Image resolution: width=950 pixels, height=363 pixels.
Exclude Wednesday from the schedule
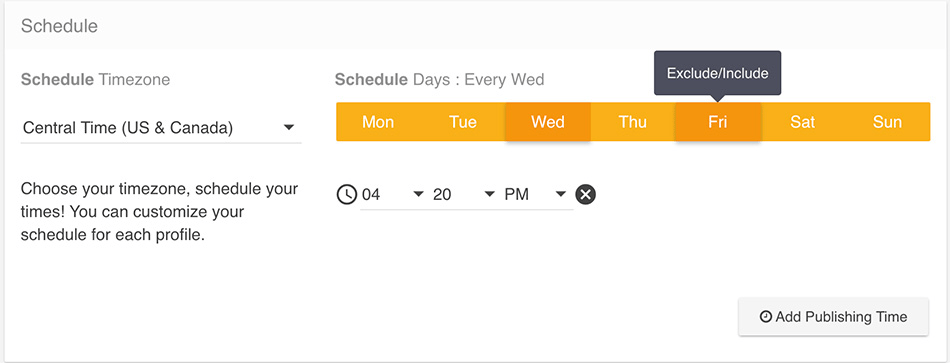pyautogui.click(x=548, y=122)
